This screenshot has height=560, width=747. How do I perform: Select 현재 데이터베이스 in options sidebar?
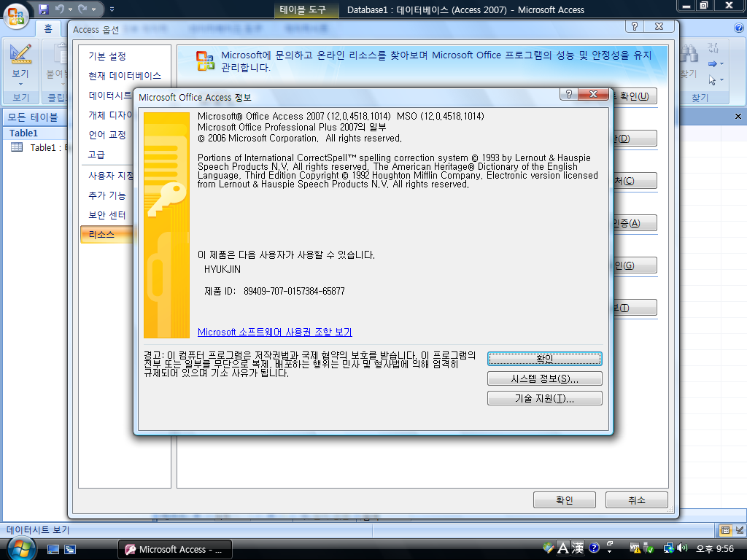pyautogui.click(x=124, y=76)
